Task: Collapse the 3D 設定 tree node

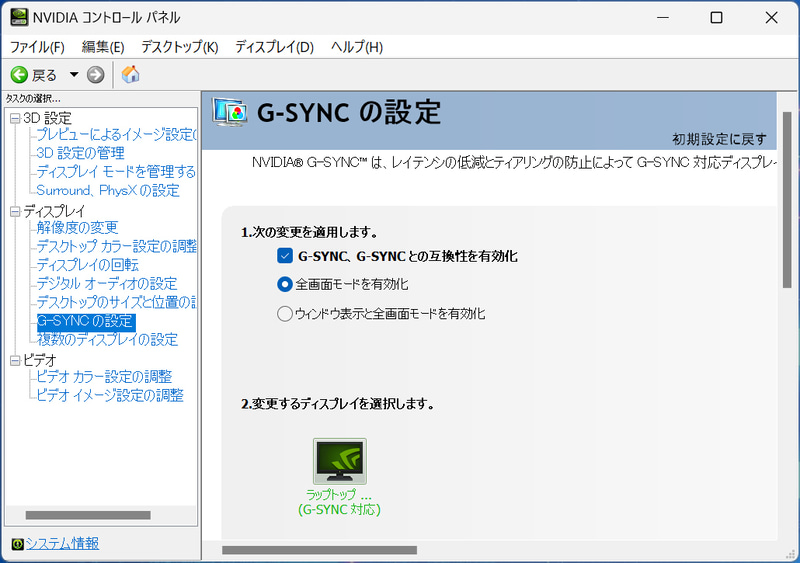Action: [15, 118]
